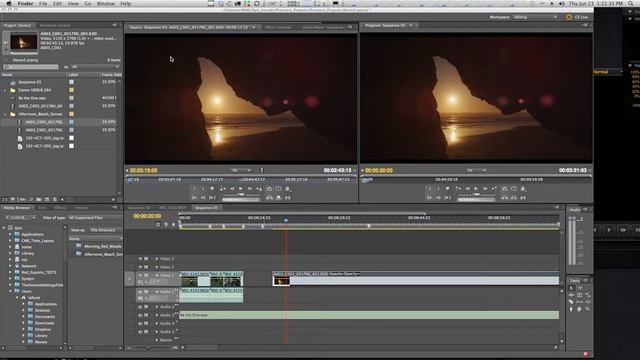Set In point in Source monitor
The height and width of the screenshot is (360, 640).
194,189
